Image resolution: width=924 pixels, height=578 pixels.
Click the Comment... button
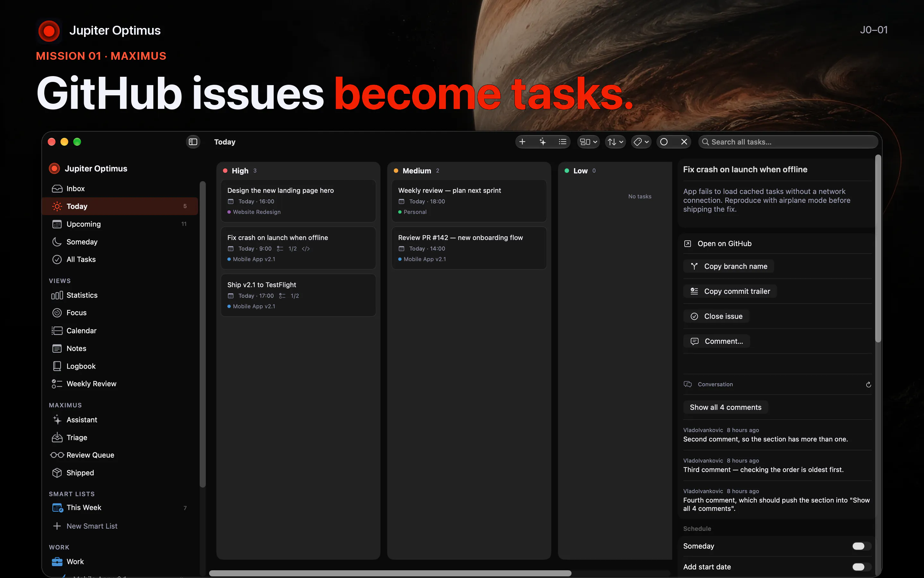(x=717, y=341)
